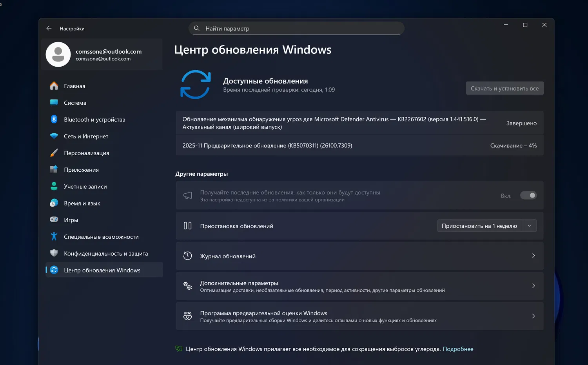Open the Журнал обновлений row

coord(359,256)
